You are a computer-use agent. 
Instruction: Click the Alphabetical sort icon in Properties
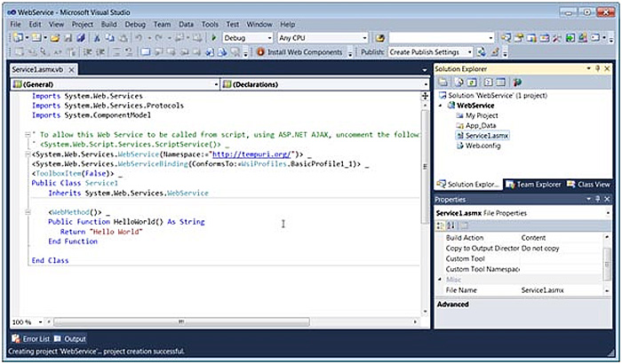[x=451, y=226]
